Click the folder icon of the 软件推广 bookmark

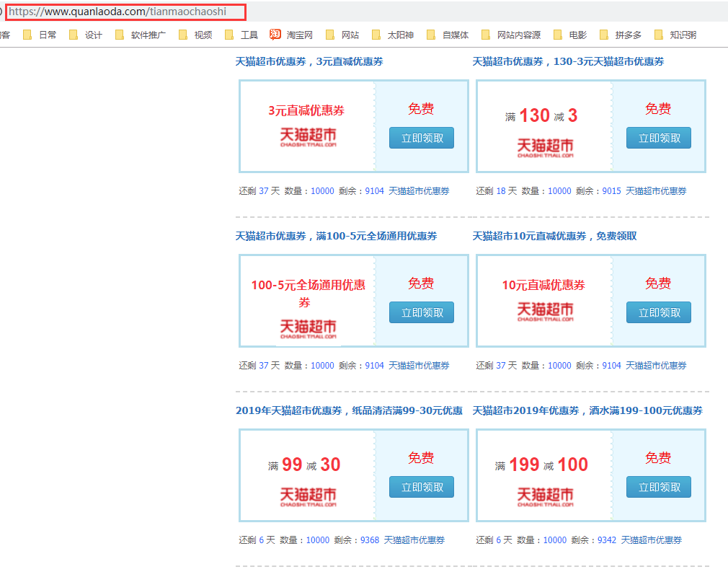point(120,35)
